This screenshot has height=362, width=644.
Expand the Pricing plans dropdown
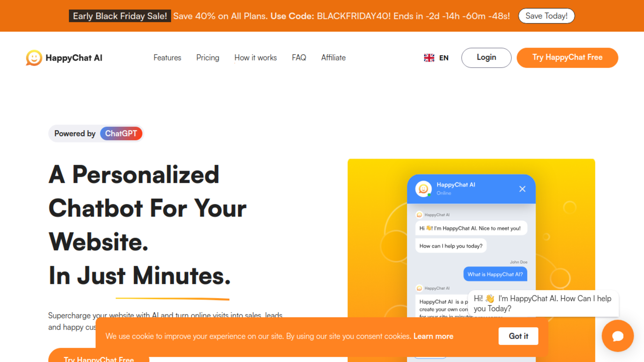point(207,57)
